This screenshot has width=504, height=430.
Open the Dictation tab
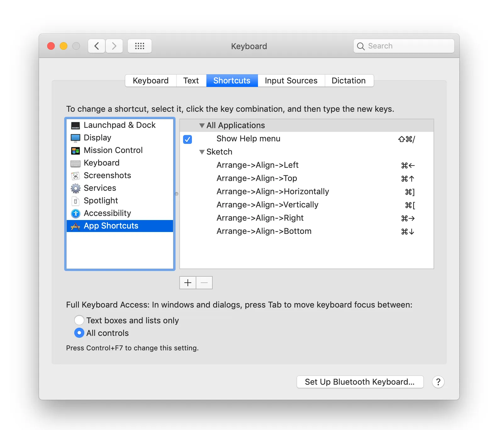(x=349, y=81)
